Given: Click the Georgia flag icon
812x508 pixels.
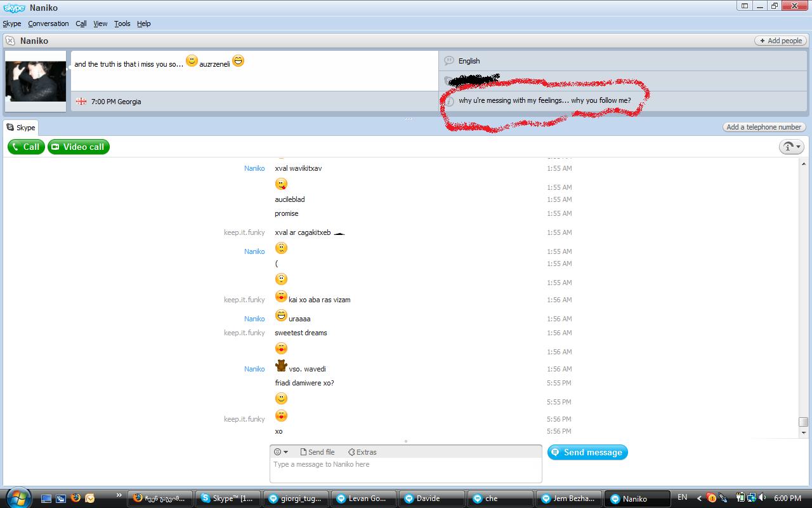Looking at the screenshot, I should (81, 101).
